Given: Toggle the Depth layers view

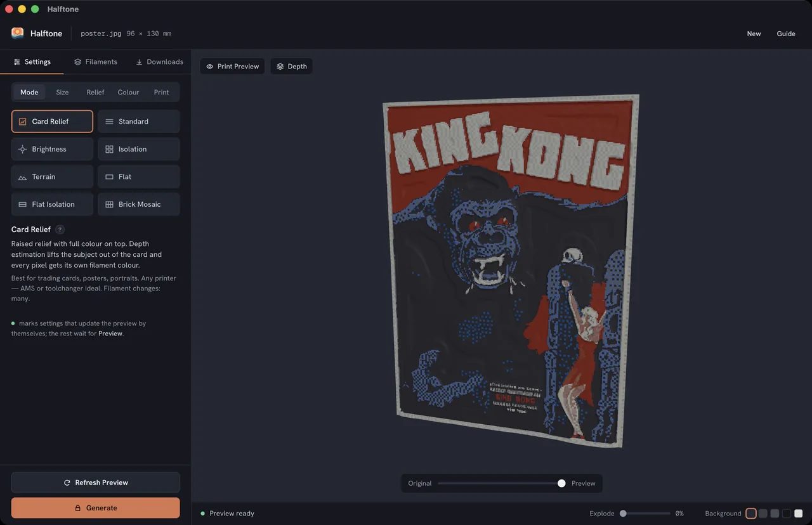Looking at the screenshot, I should [291, 66].
